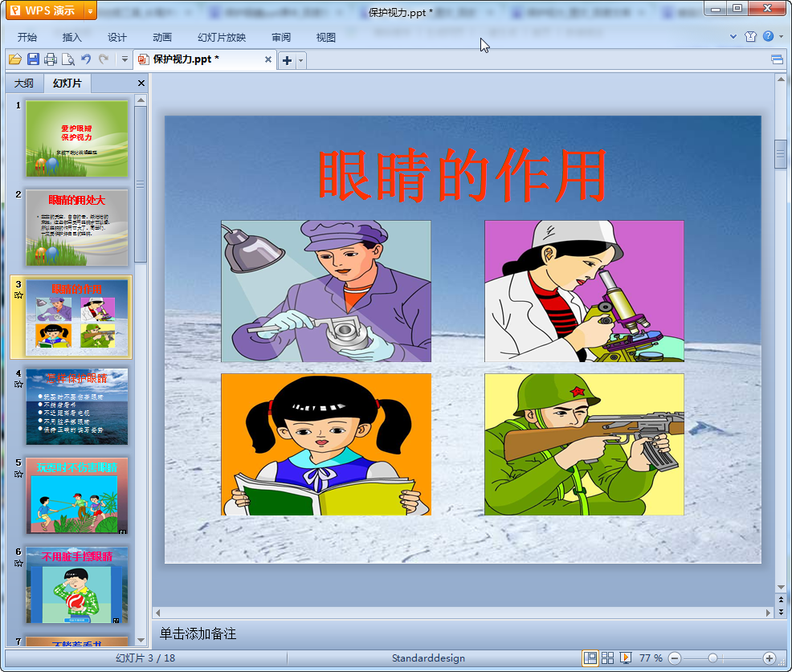Start slideshow from status bar play icon
The height and width of the screenshot is (672, 792).
(x=625, y=658)
